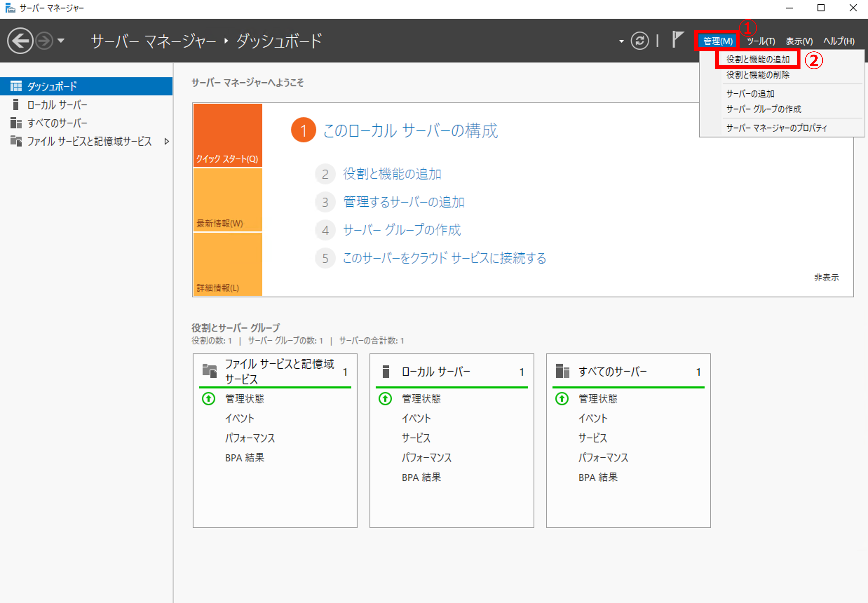Open navigation history dropdown next to forward arrow
This screenshot has height=603, width=868.
tap(61, 40)
